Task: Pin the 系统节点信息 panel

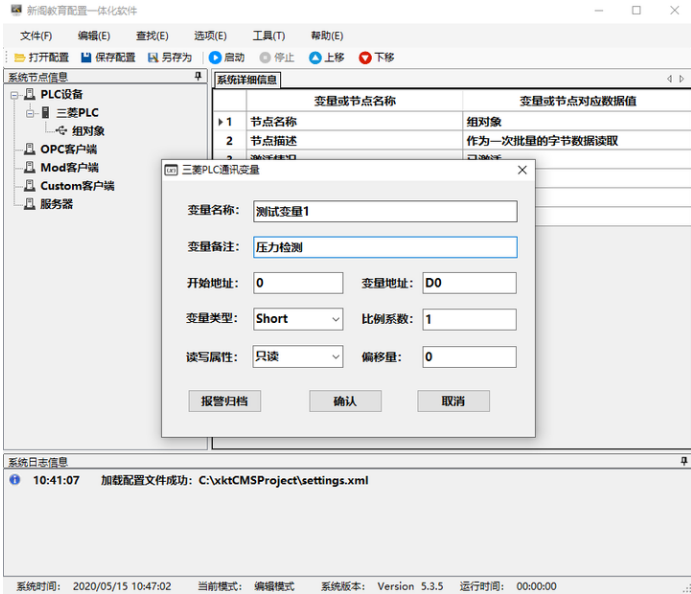Action: (x=198, y=77)
